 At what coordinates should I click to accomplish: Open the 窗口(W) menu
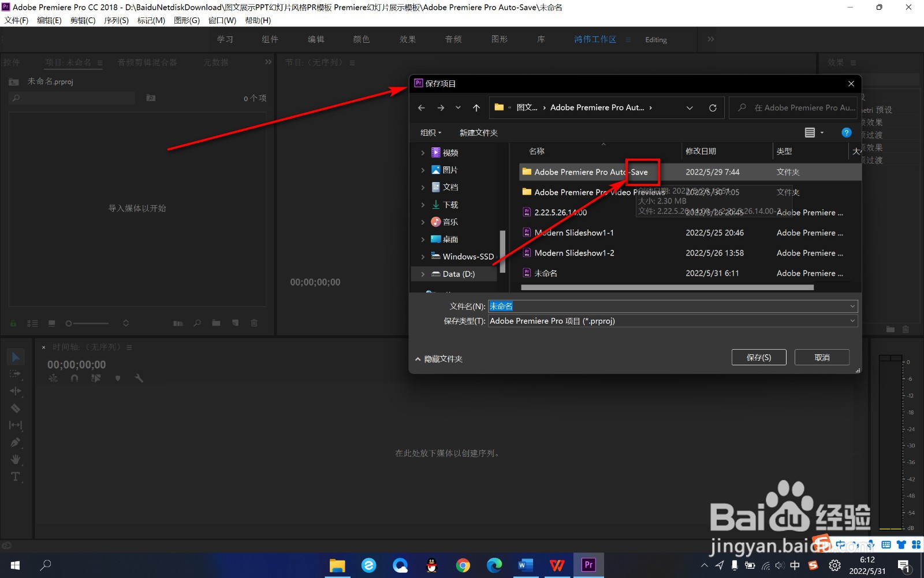click(x=222, y=20)
